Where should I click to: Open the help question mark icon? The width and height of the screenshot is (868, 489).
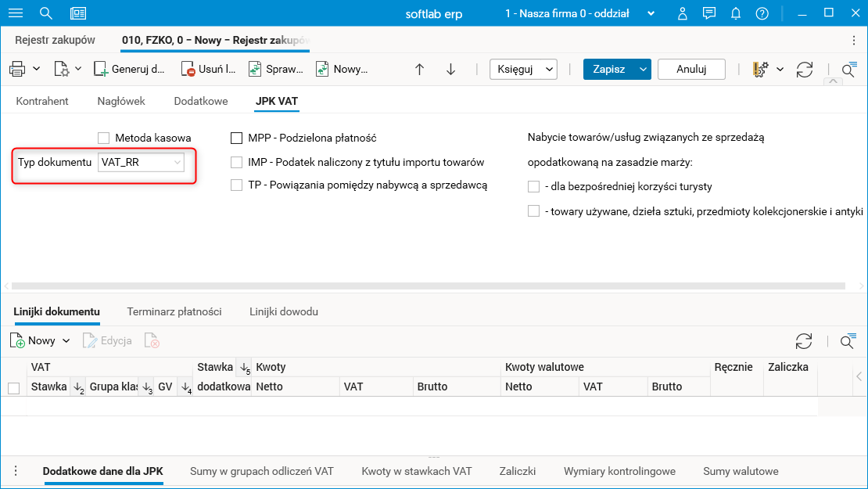[762, 13]
